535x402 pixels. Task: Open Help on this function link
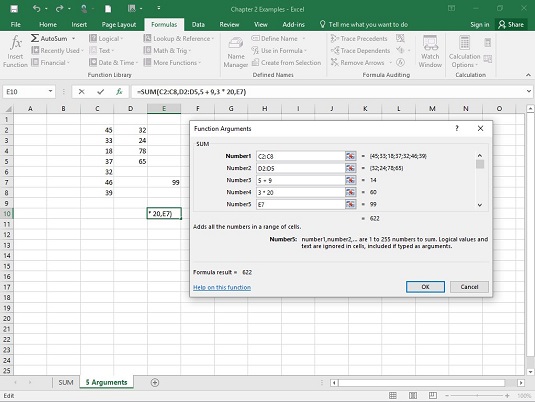(222, 287)
